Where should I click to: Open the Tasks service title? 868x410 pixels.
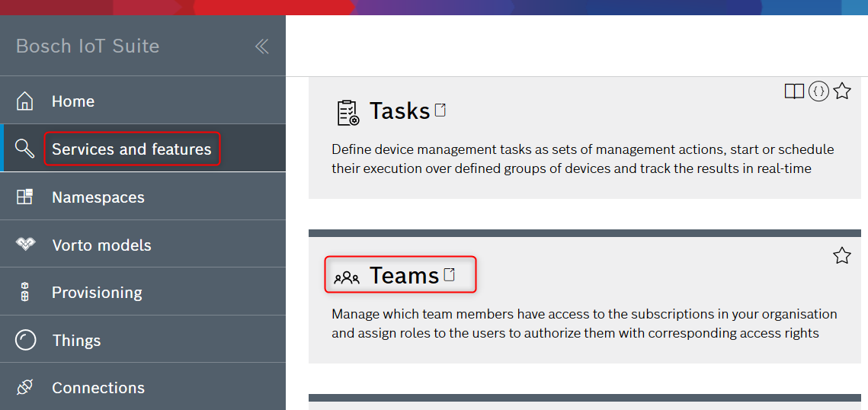point(399,111)
